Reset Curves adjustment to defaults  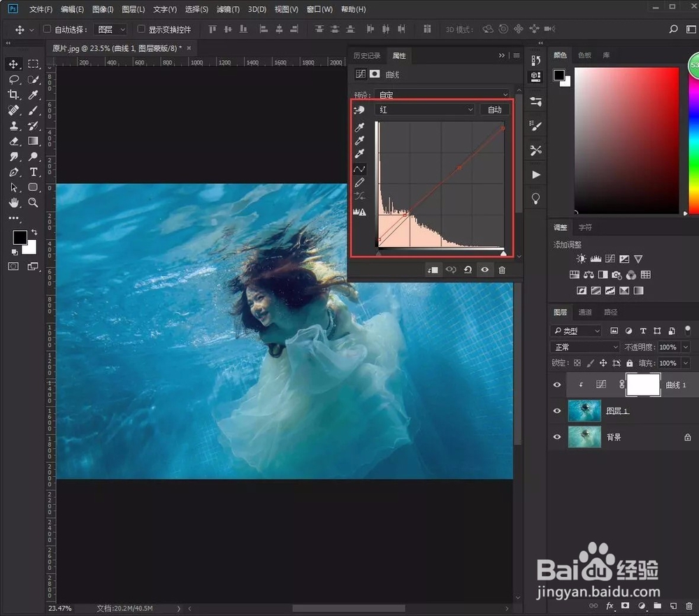pos(468,270)
